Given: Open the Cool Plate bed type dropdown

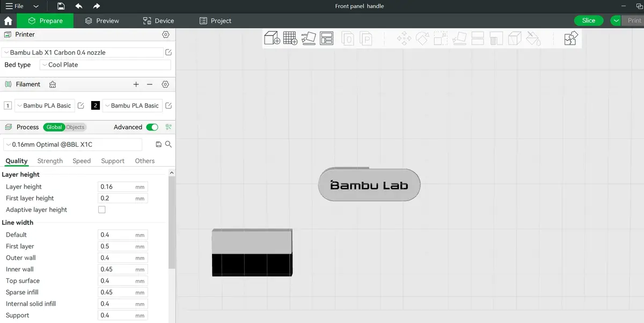Looking at the screenshot, I should (x=105, y=65).
